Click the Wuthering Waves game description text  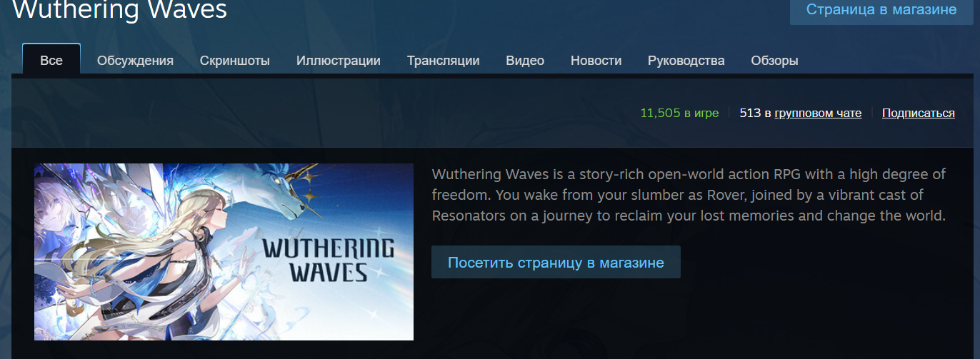coord(689,195)
